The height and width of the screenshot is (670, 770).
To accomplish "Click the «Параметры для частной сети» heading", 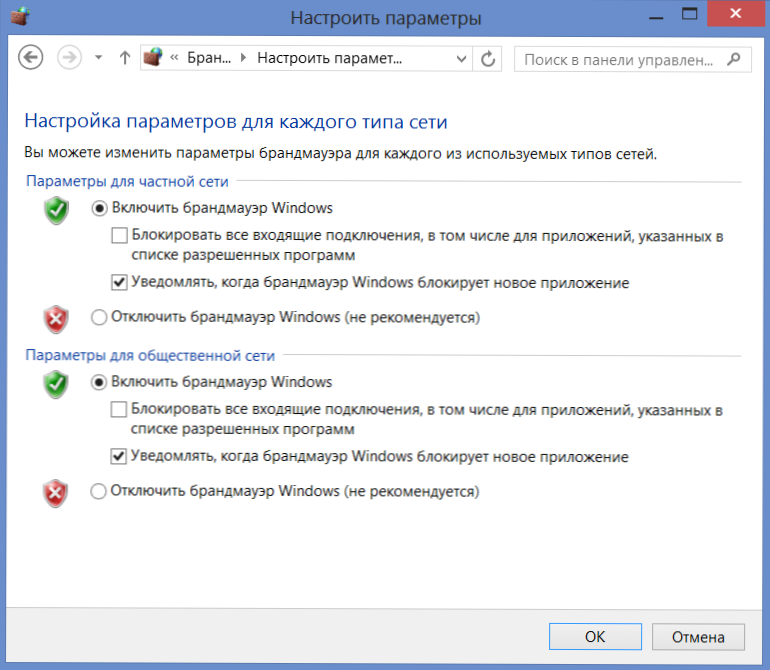I will point(127,182).
